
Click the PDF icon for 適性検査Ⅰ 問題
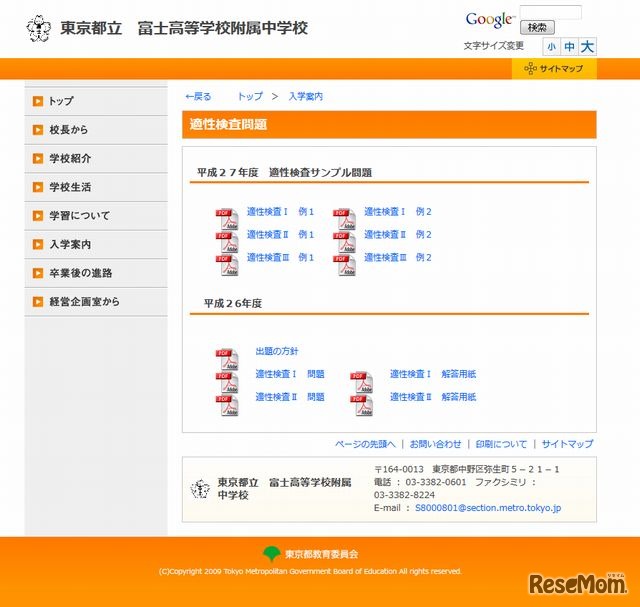[x=227, y=382]
